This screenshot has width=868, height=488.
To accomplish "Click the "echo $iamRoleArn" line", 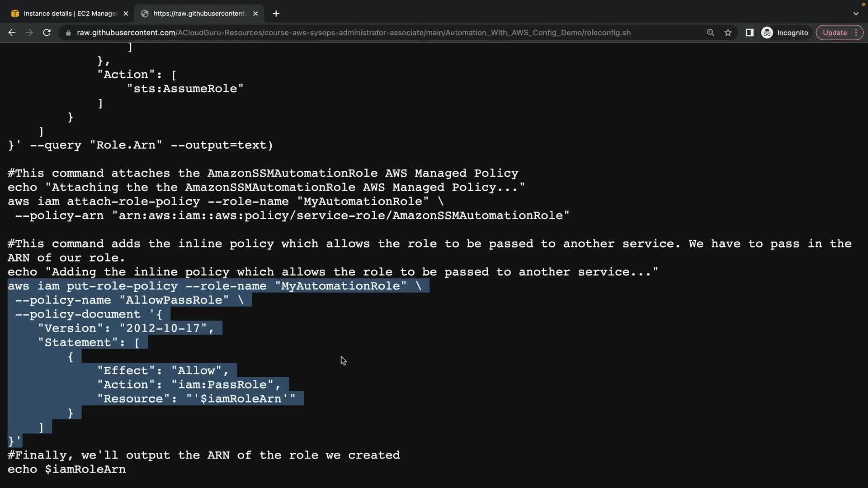I will point(66,469).
